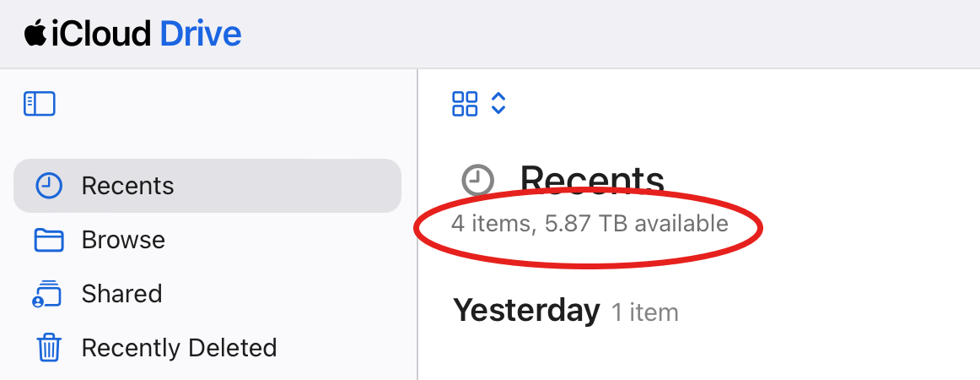Select Recents label in sidebar
This screenshot has width=980, height=380.
click(x=127, y=186)
